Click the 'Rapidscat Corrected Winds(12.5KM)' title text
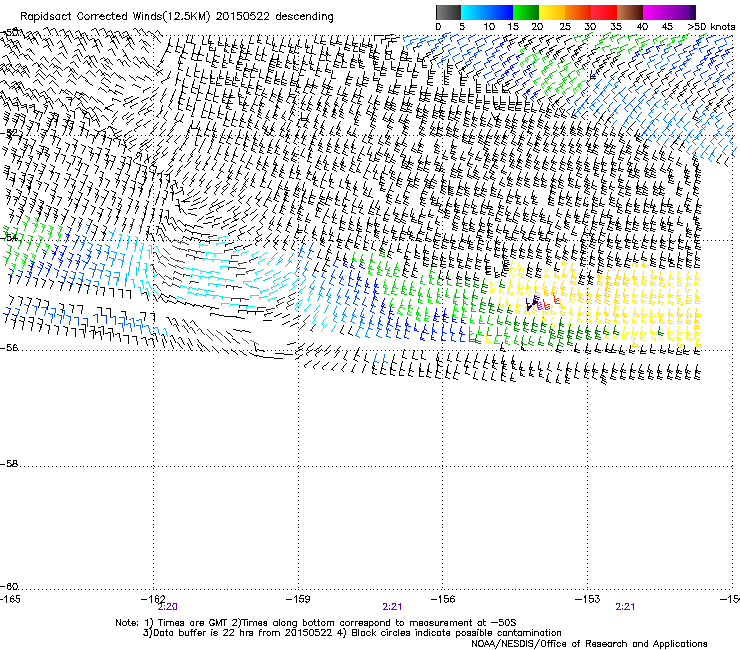The image size is (740, 650). pos(115,17)
